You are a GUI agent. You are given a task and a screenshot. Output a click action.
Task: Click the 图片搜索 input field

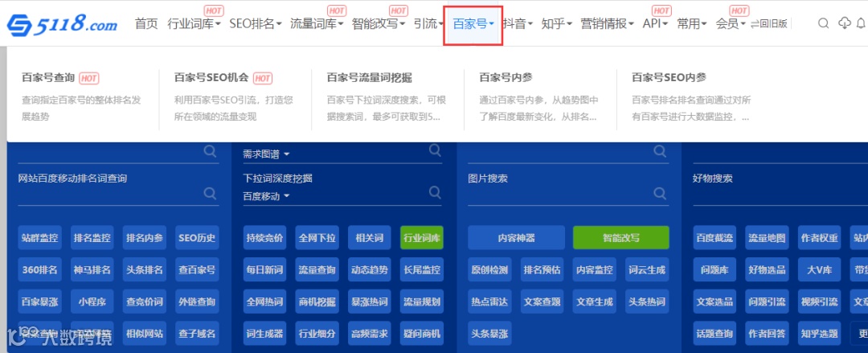pos(568,194)
